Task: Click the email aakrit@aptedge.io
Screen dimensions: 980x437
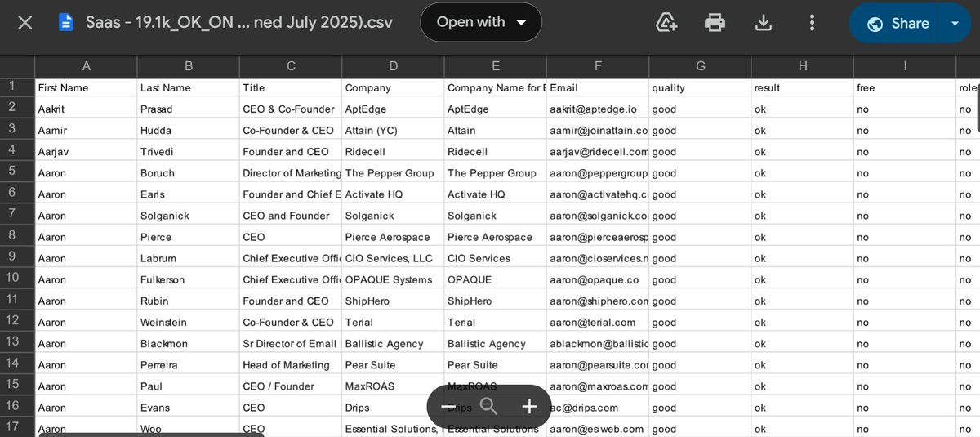Action: pyautogui.click(x=598, y=109)
